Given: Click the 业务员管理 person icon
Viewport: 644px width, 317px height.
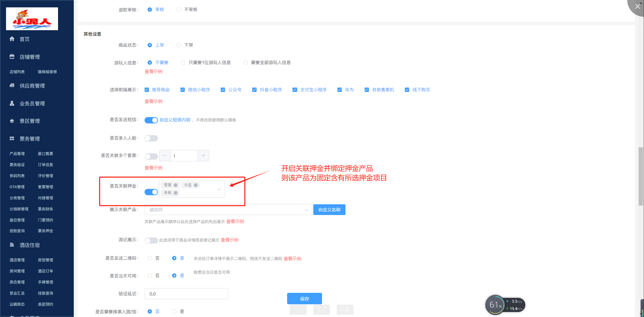Looking at the screenshot, I should click(x=12, y=103).
